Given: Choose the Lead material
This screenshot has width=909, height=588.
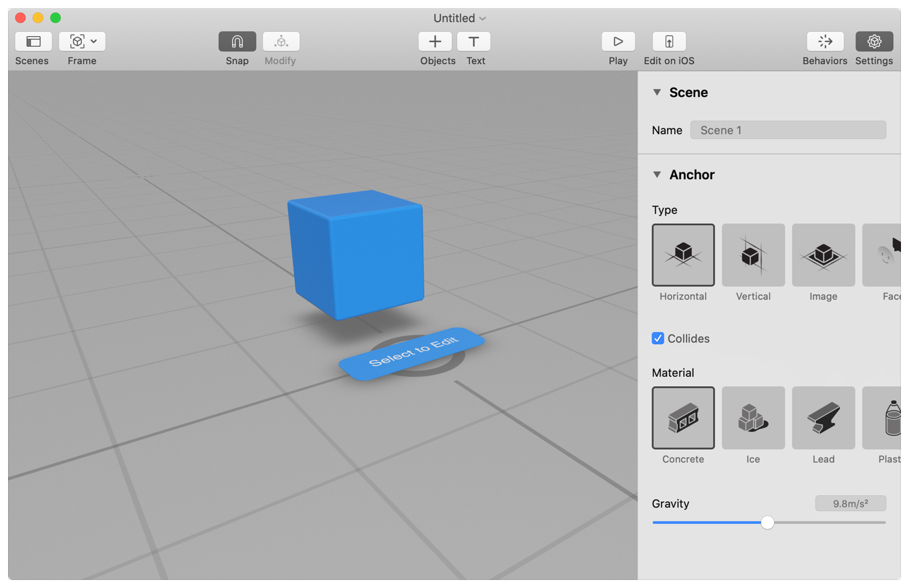Looking at the screenshot, I should pos(823,418).
